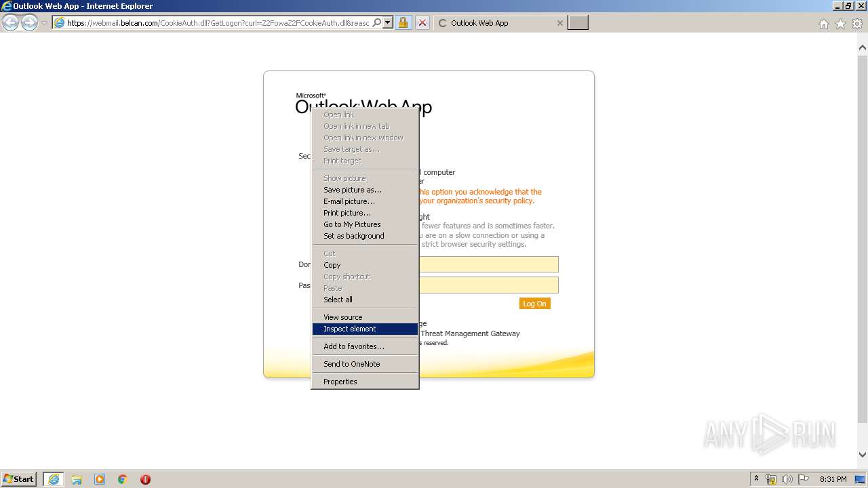Open the Windows Start button
Screen dimensions: 868x488
tap(19, 479)
